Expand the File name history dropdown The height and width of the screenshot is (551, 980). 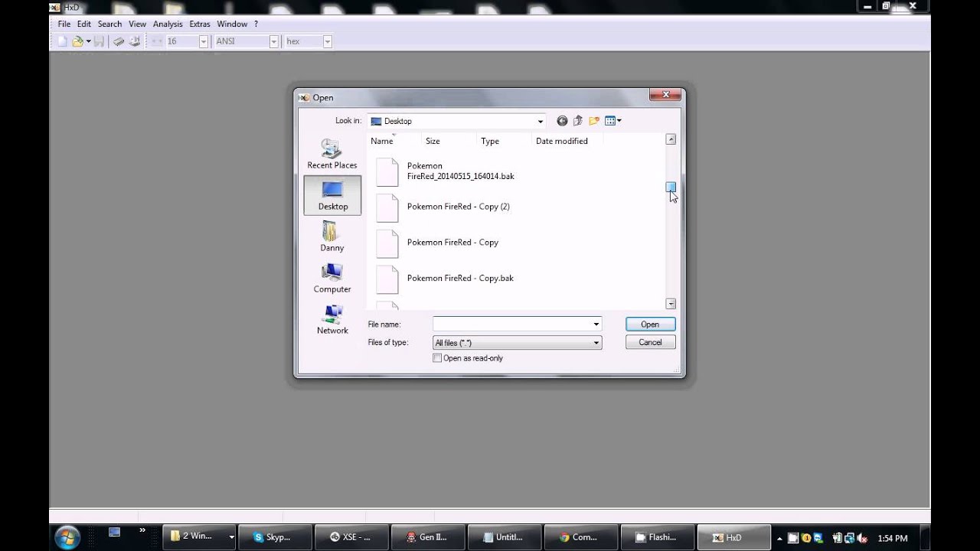[x=596, y=324]
